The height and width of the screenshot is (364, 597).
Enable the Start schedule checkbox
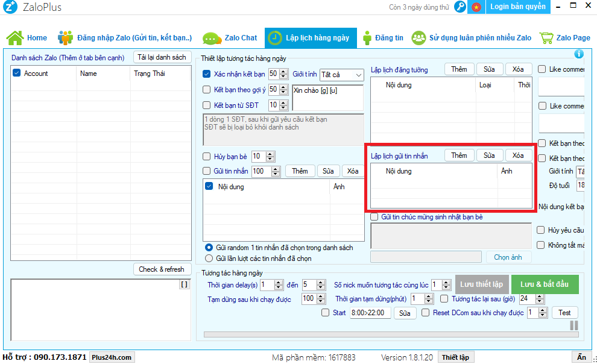[x=325, y=313]
